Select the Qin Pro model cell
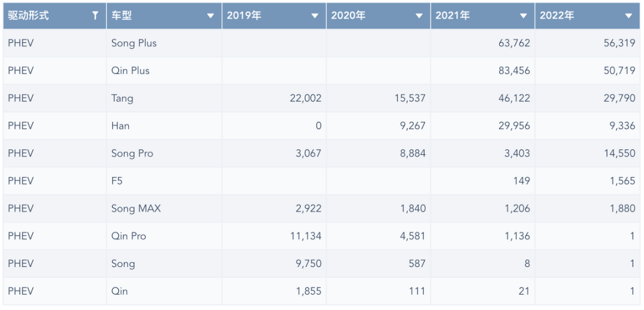The image size is (644, 310). click(164, 235)
